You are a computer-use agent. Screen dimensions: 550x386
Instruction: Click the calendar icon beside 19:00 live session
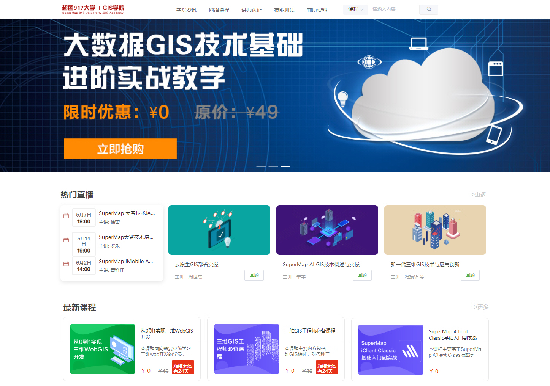point(66,216)
